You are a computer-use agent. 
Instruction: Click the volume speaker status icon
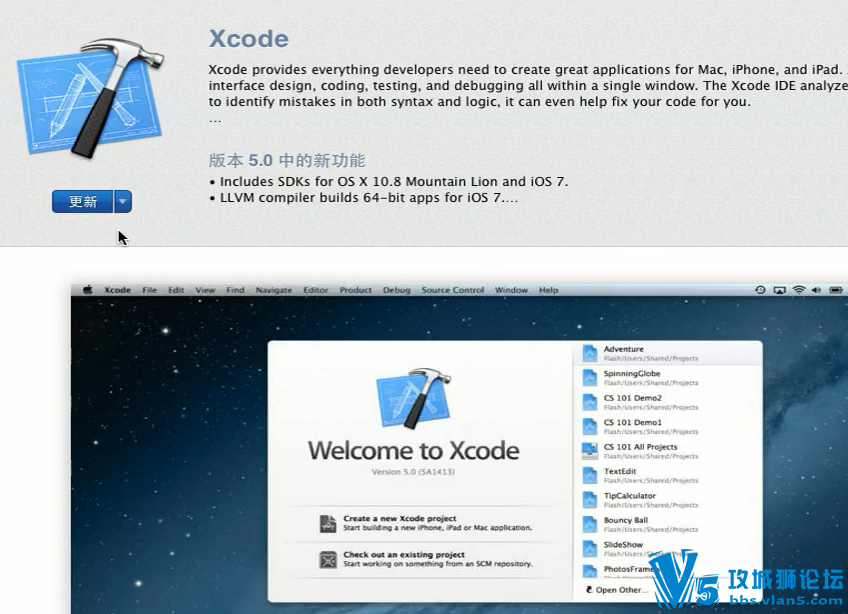point(817,290)
